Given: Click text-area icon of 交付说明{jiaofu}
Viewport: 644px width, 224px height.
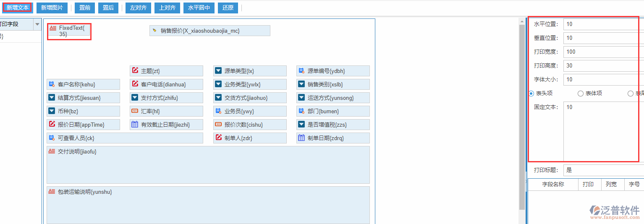Looking at the screenshot, I should click(x=52, y=151).
